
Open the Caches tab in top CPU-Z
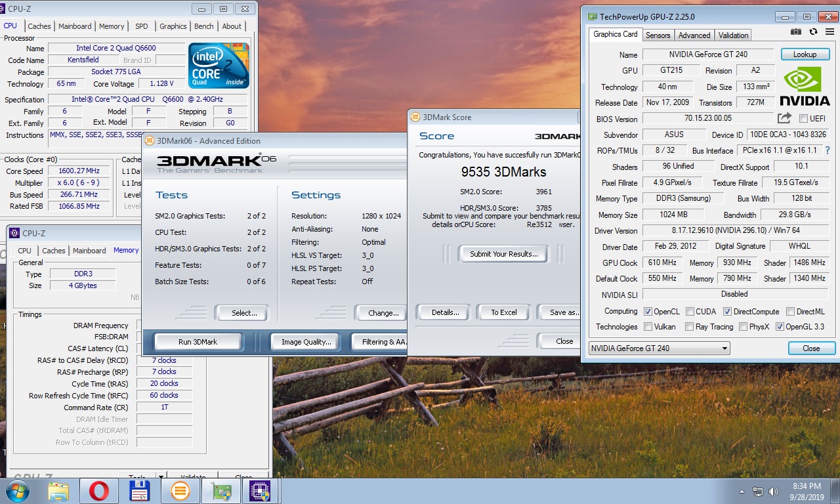[x=39, y=26]
